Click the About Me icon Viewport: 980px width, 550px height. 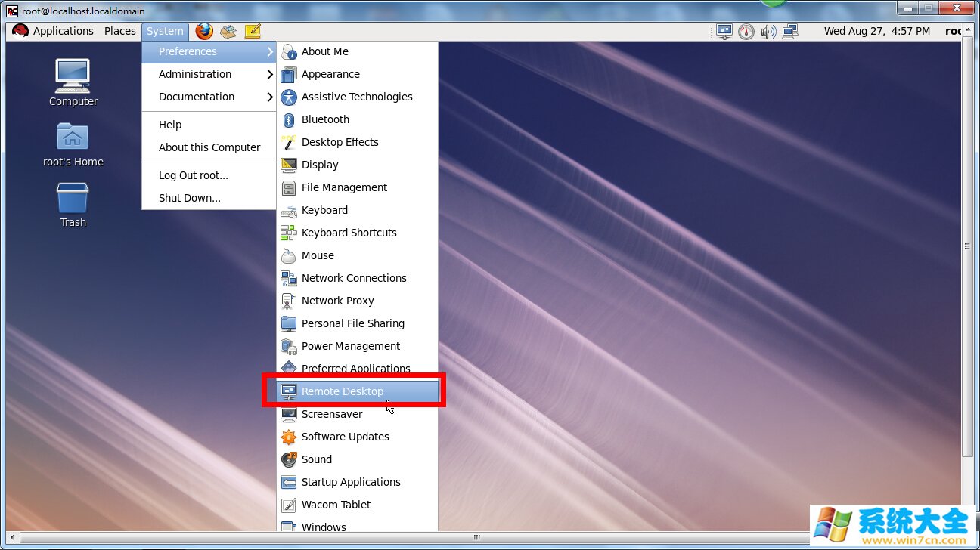pos(289,51)
